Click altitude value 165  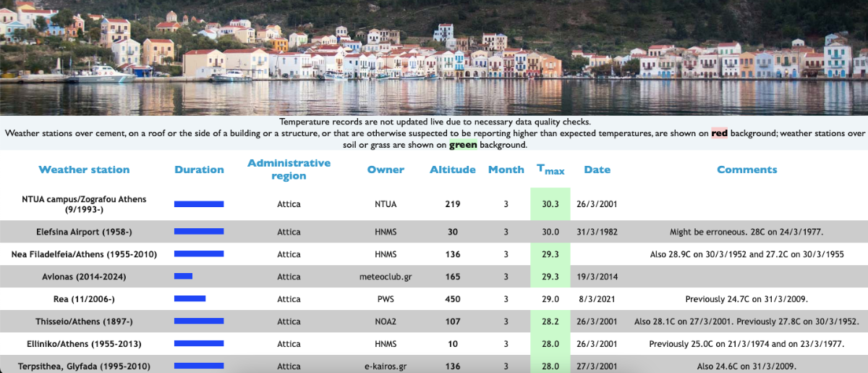point(453,277)
